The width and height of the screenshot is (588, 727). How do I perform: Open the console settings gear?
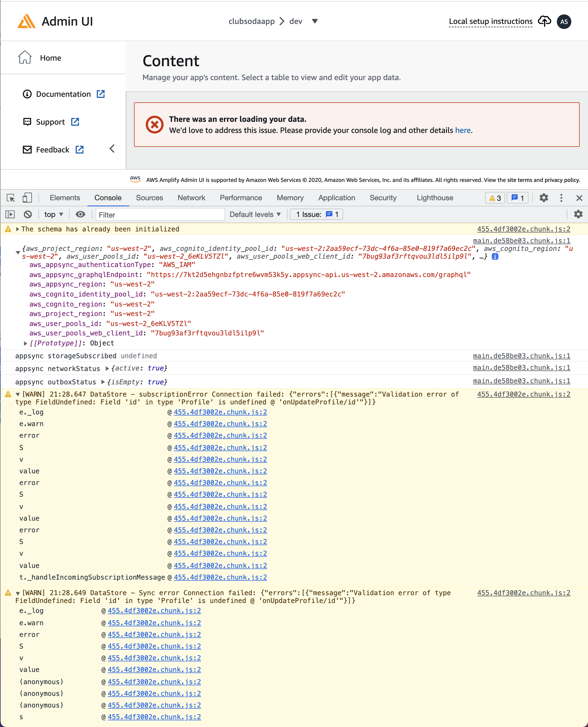pyautogui.click(x=578, y=214)
